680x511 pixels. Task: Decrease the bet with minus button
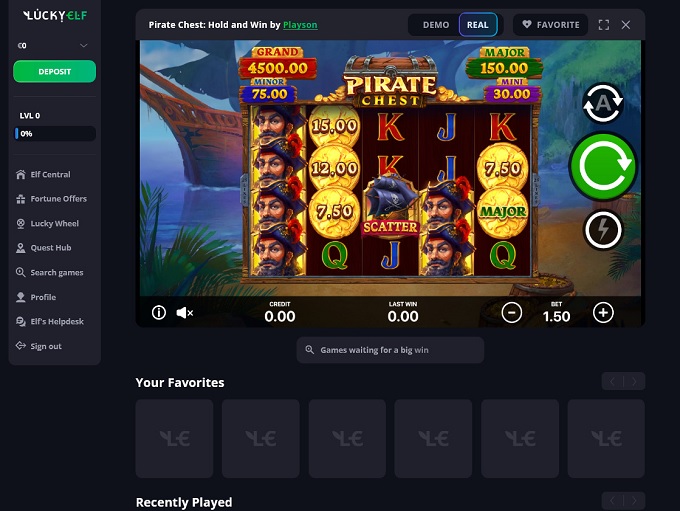(512, 312)
